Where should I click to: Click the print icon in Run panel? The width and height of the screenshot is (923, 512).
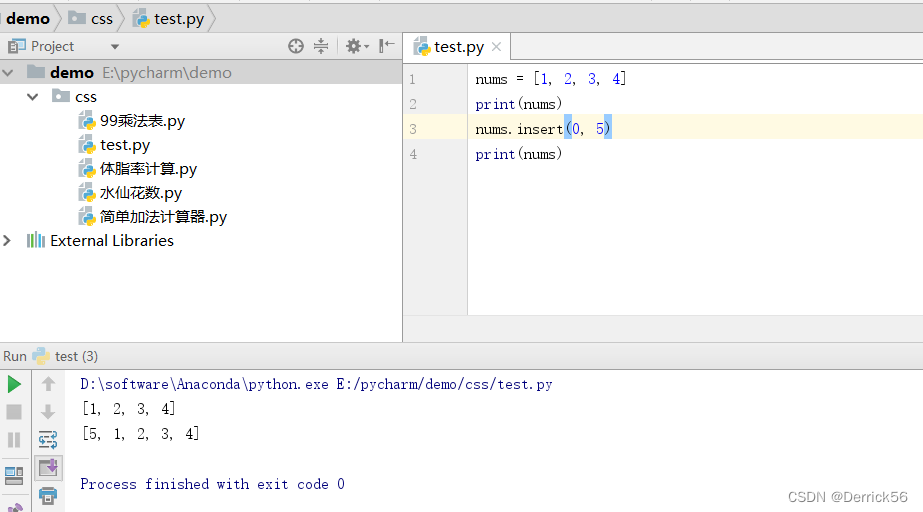(x=48, y=496)
